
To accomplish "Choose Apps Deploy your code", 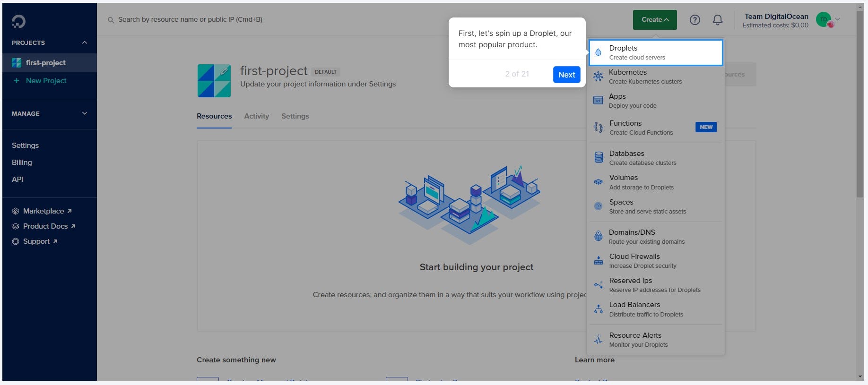I will point(656,101).
